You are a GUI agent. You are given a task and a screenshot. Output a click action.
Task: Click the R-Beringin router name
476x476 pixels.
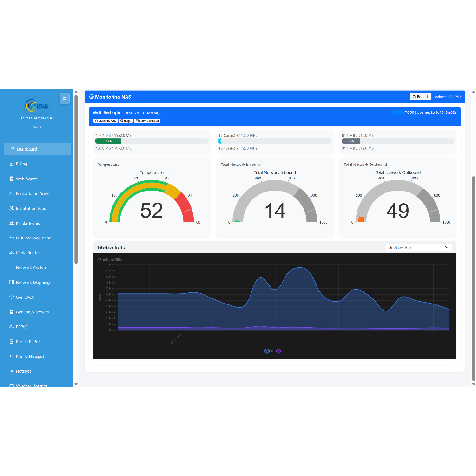click(109, 112)
